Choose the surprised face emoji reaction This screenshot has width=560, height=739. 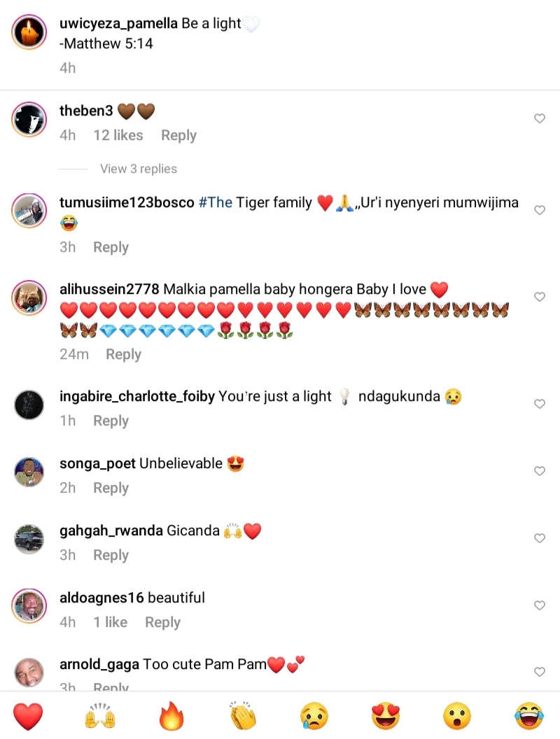pos(457,716)
